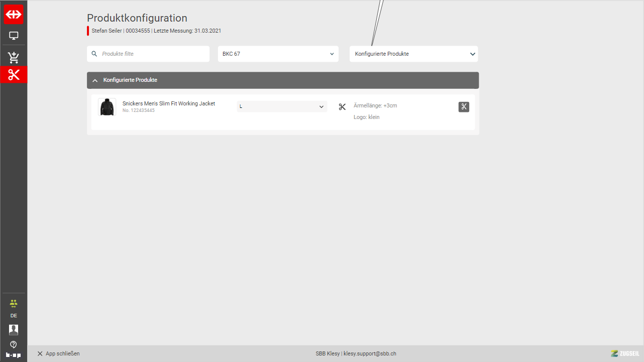Image resolution: width=644 pixels, height=362 pixels.
Task: Switch language using the DE item
Action: point(14,316)
